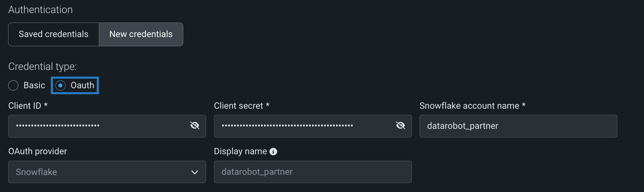Click the Client ID field label

pos(25,106)
